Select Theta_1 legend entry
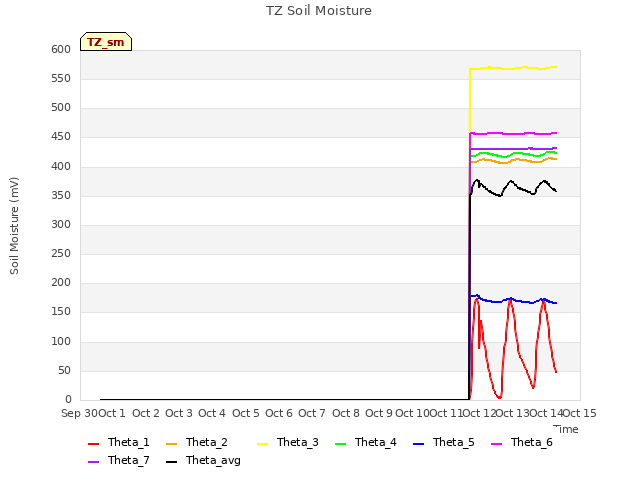 pos(119,442)
